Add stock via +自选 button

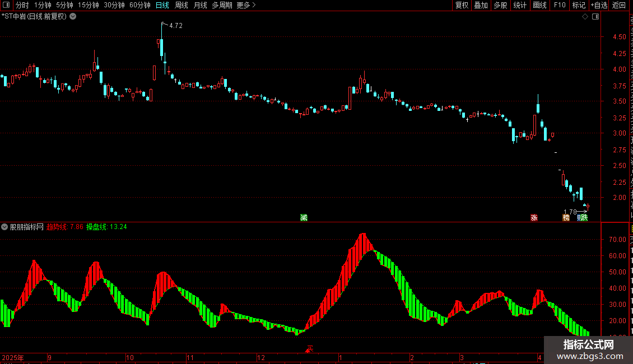599,5
